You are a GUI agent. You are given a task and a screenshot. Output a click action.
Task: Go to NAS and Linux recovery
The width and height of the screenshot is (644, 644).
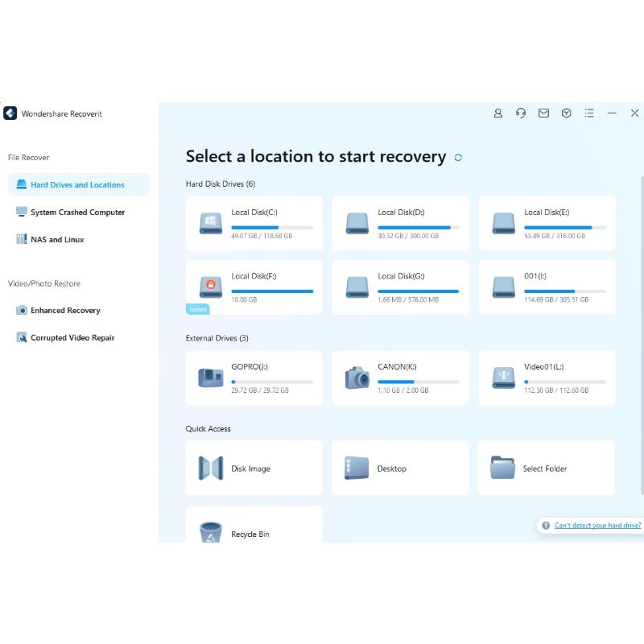57,240
